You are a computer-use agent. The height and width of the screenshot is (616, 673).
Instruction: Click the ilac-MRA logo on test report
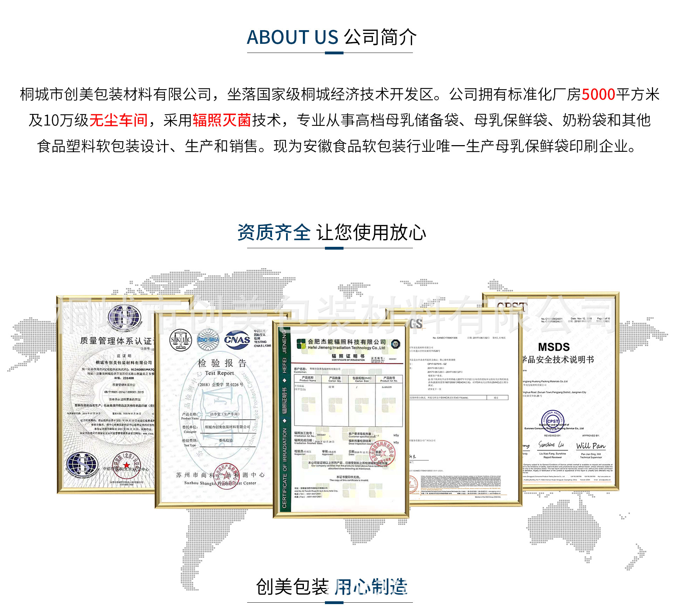click(x=208, y=340)
